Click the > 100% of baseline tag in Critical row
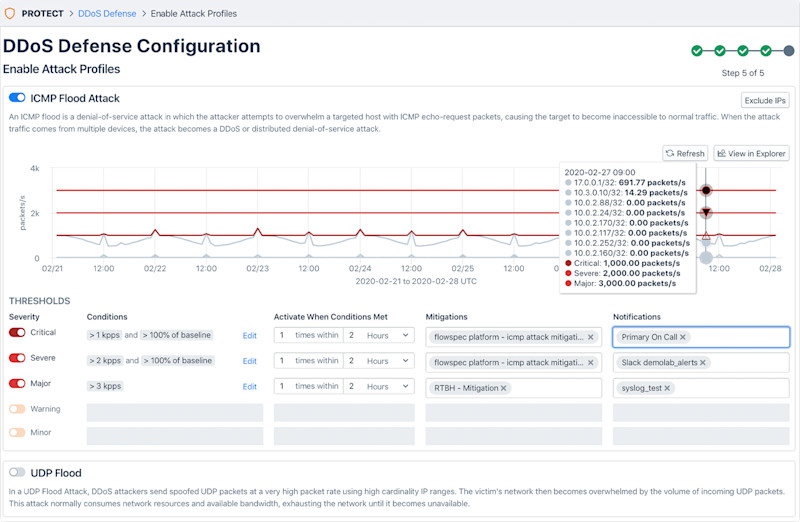 177,335
